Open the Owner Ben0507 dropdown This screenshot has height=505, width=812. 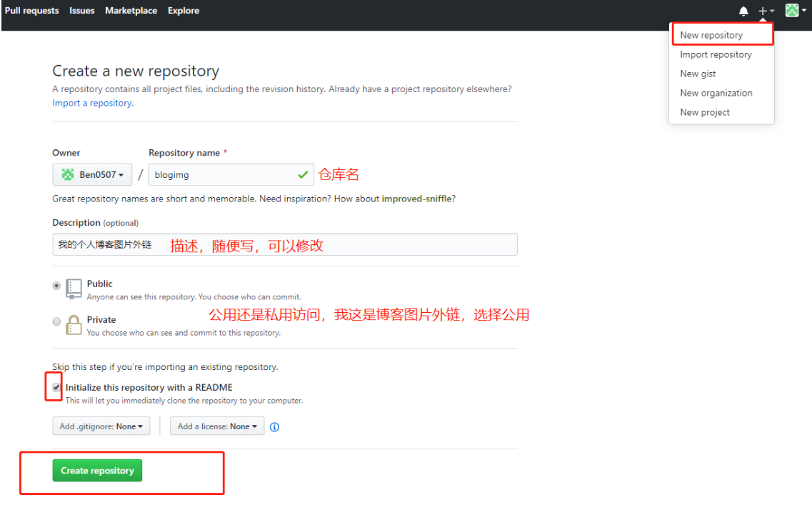[x=92, y=174]
